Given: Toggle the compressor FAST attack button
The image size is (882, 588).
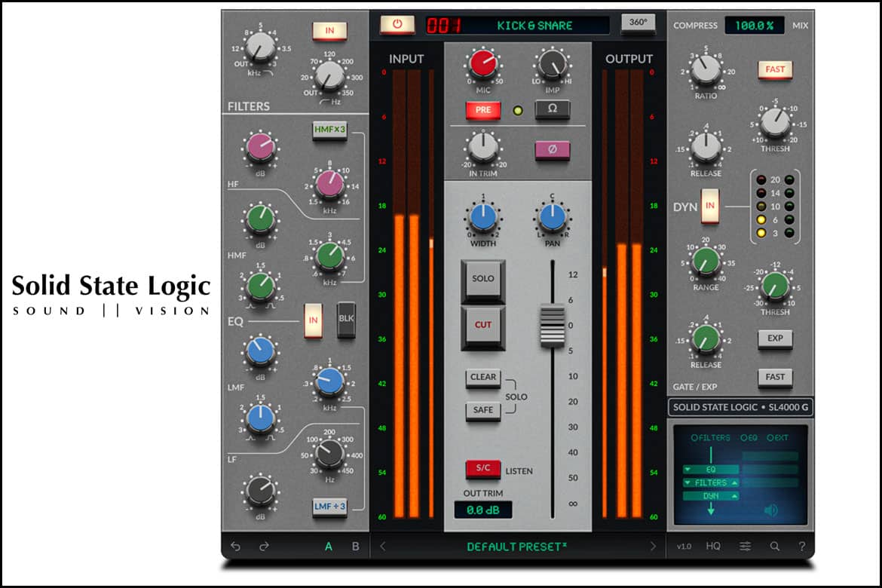Looking at the screenshot, I should pyautogui.click(x=775, y=69).
